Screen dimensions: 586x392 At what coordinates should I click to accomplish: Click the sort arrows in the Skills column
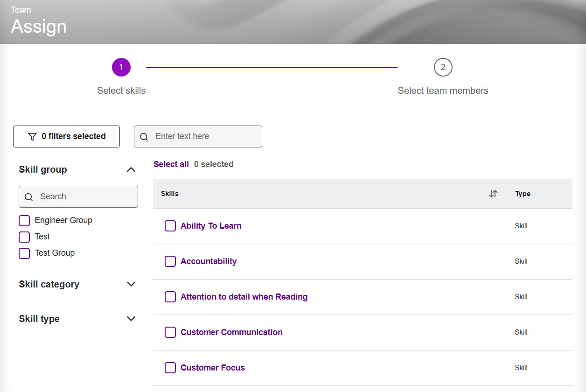tap(493, 194)
